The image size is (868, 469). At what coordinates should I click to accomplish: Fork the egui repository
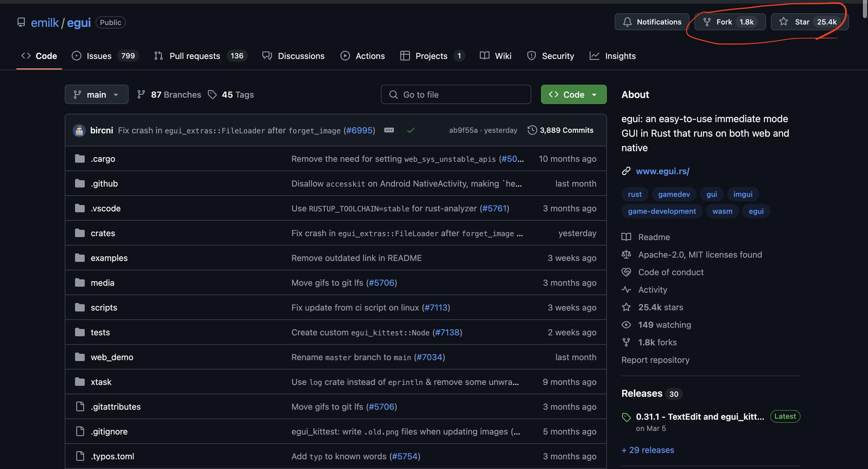pyautogui.click(x=730, y=22)
